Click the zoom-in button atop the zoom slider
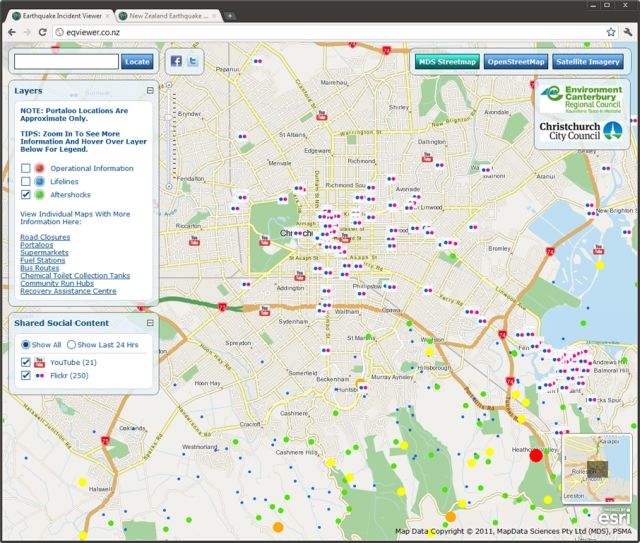 click(169, 85)
